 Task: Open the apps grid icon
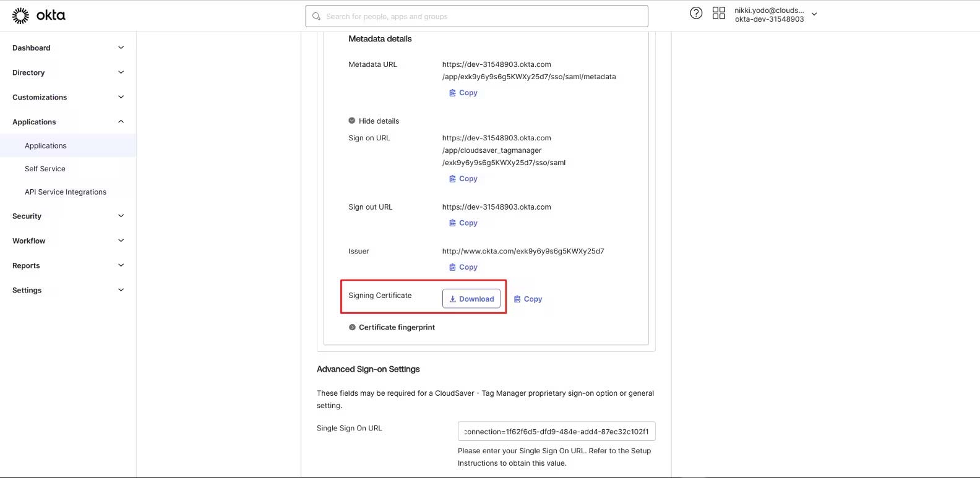(718, 13)
